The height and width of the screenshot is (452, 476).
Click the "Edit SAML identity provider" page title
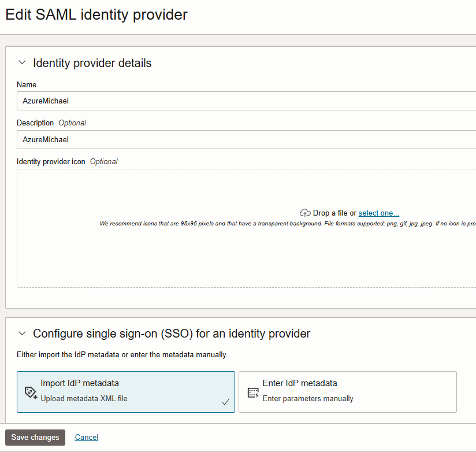point(96,14)
